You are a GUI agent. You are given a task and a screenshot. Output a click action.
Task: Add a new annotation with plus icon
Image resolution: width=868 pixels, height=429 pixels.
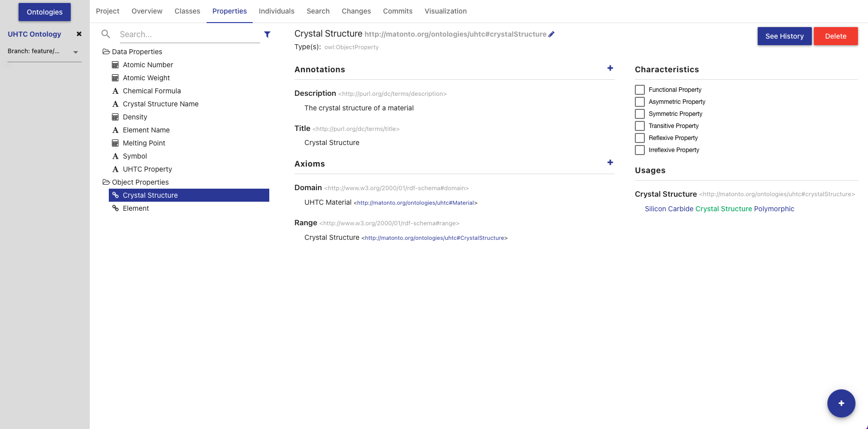(610, 68)
